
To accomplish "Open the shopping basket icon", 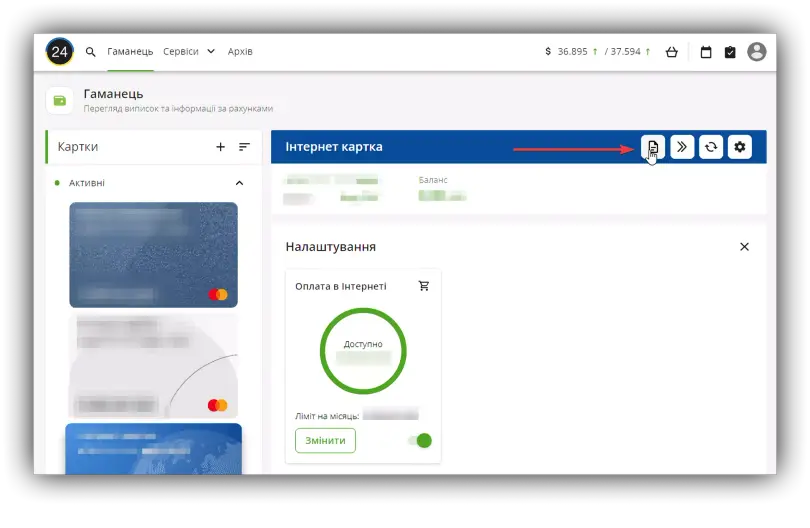I will pos(671,52).
